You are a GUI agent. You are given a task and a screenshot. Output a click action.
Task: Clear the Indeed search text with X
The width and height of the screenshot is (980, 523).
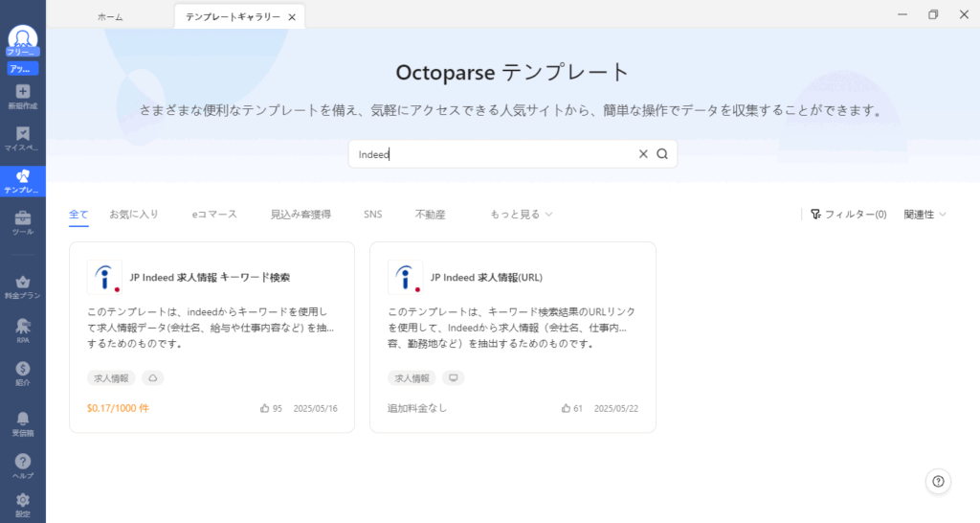643,154
